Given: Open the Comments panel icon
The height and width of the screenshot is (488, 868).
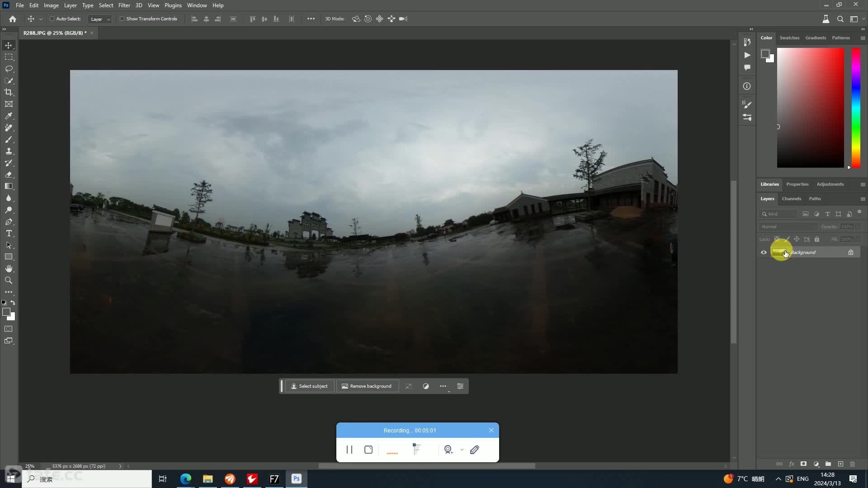Looking at the screenshot, I should 747,68.
